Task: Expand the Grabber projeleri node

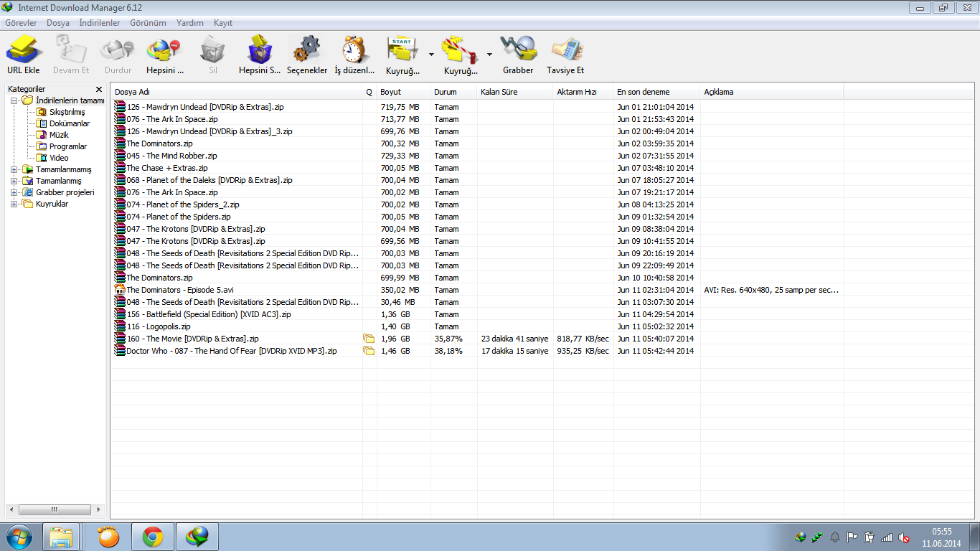Action: pyautogui.click(x=14, y=192)
